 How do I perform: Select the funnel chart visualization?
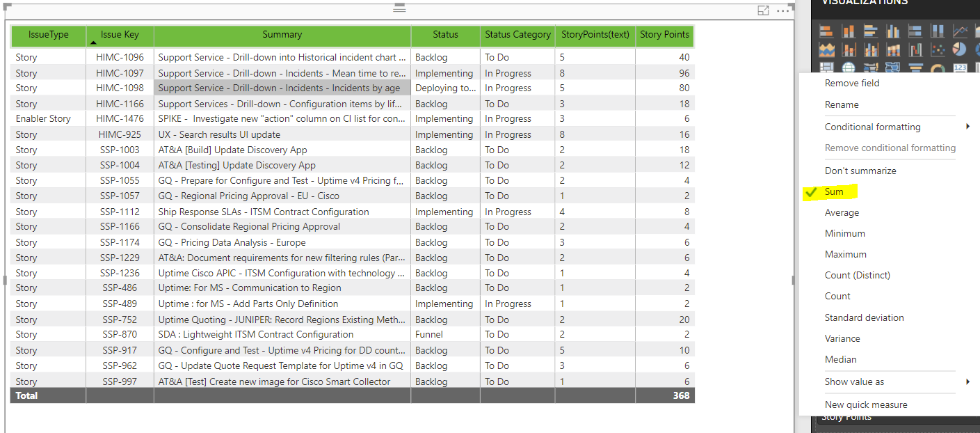(x=915, y=68)
